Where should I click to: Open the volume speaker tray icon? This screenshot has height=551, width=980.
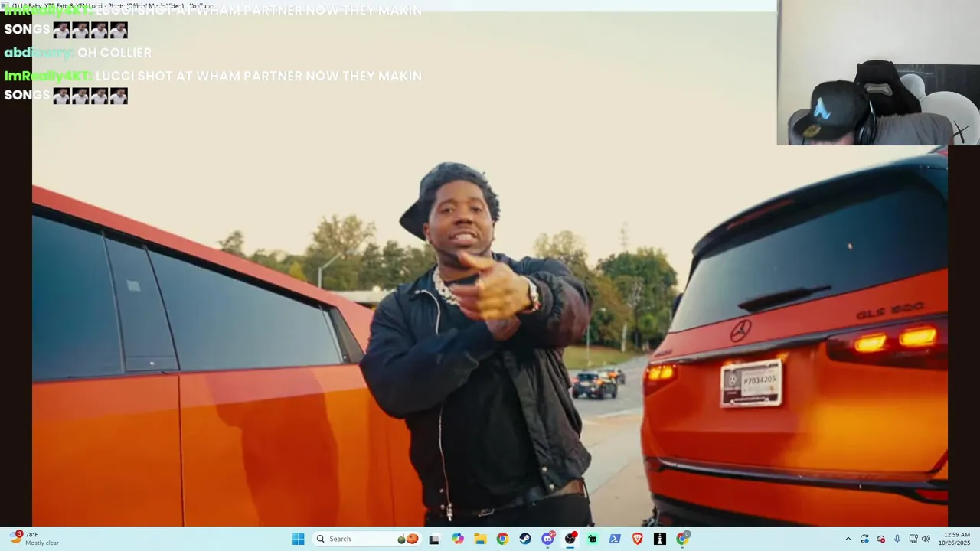pos(926,539)
